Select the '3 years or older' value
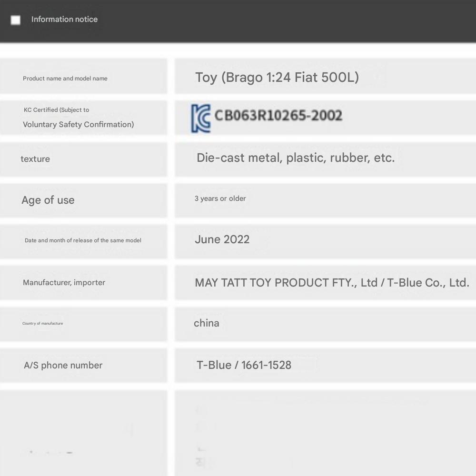 [220, 198]
